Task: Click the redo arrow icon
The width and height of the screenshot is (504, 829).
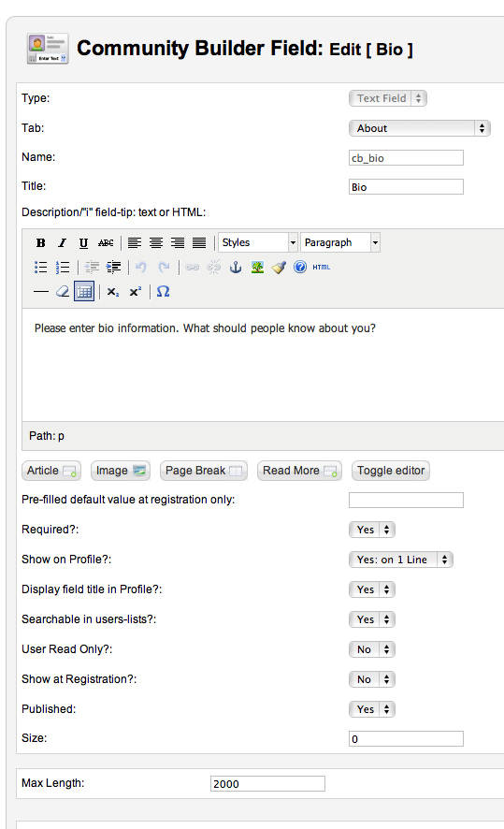Action: tap(164, 267)
